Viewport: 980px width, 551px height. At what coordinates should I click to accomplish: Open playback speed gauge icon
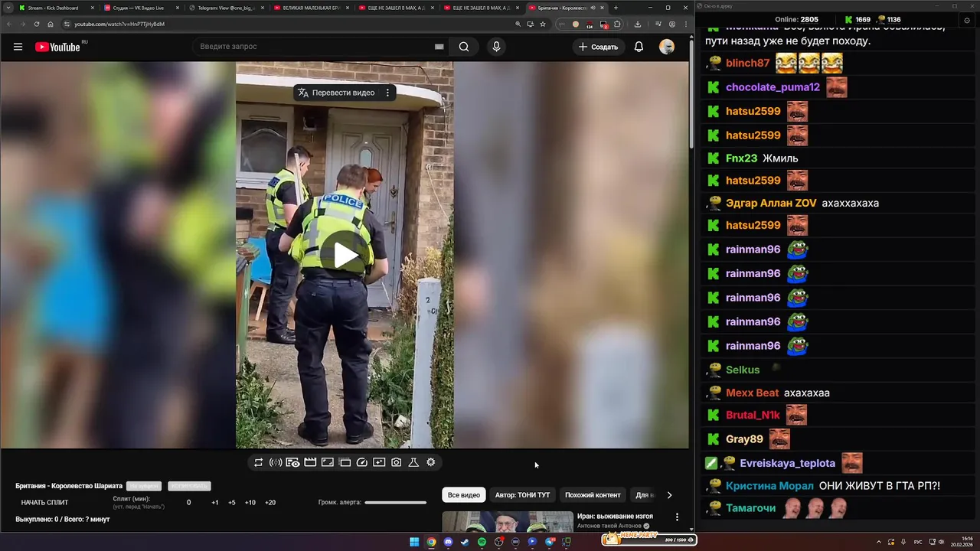coord(362,462)
